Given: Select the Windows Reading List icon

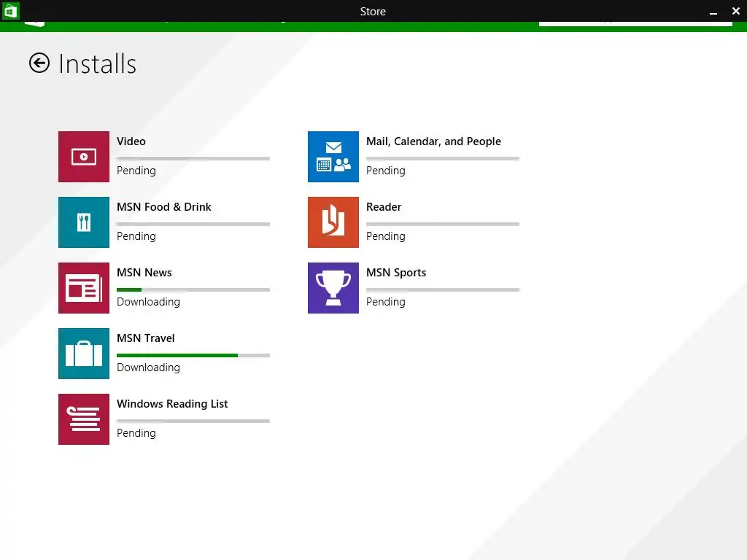Looking at the screenshot, I should coord(84,419).
